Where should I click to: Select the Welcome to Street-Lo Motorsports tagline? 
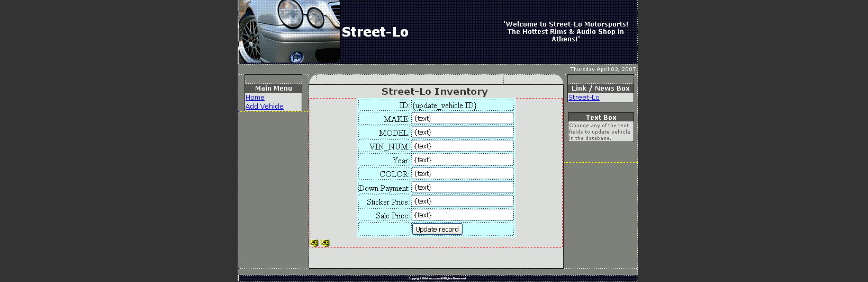(566, 32)
